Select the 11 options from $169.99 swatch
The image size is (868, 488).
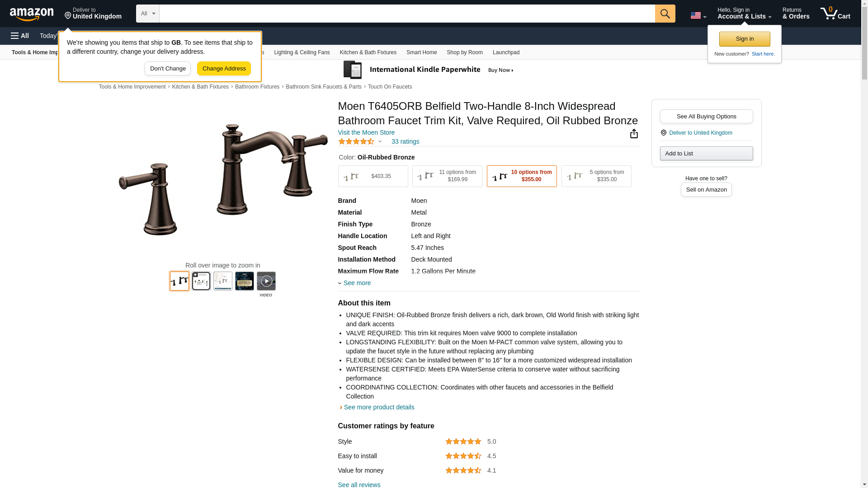point(447,176)
